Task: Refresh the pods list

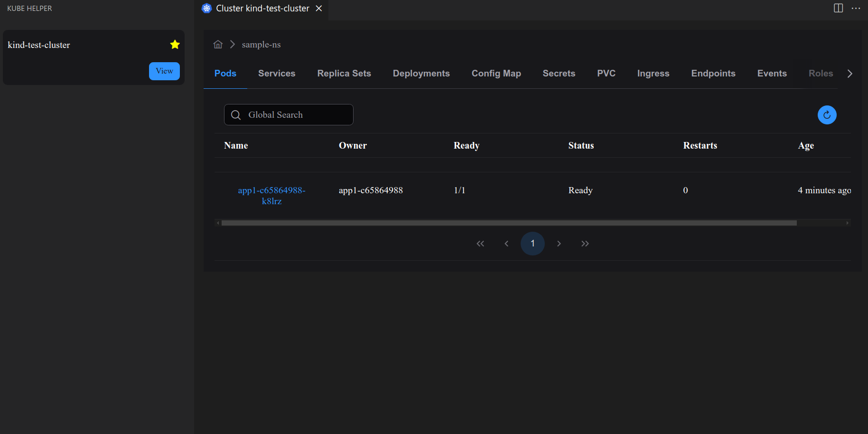Action: coord(827,115)
